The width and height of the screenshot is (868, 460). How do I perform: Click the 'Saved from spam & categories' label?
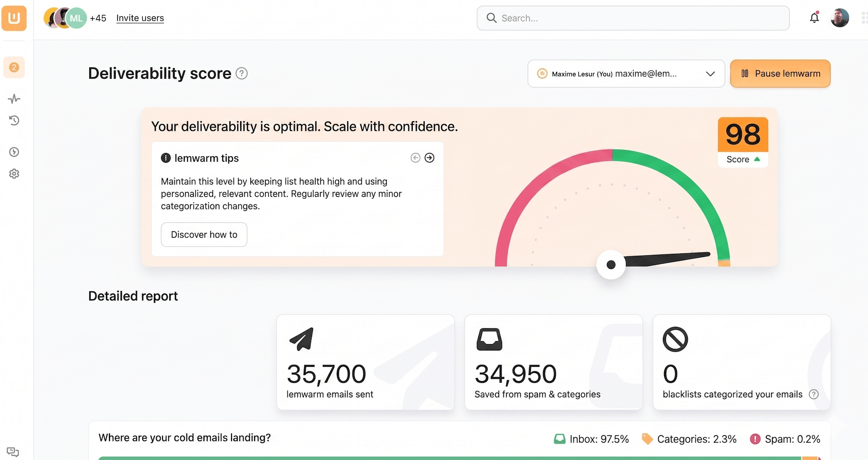(538, 394)
